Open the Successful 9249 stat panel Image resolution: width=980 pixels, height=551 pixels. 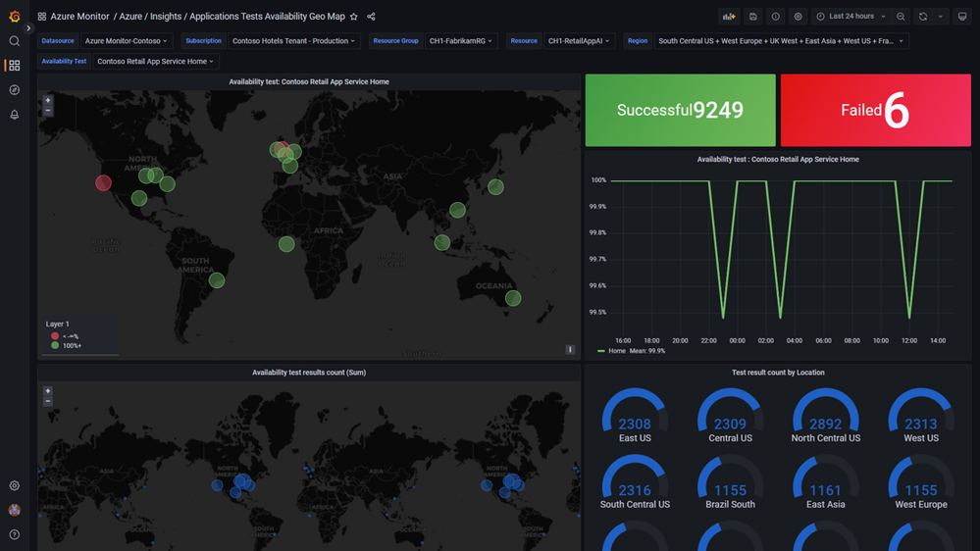[680, 111]
